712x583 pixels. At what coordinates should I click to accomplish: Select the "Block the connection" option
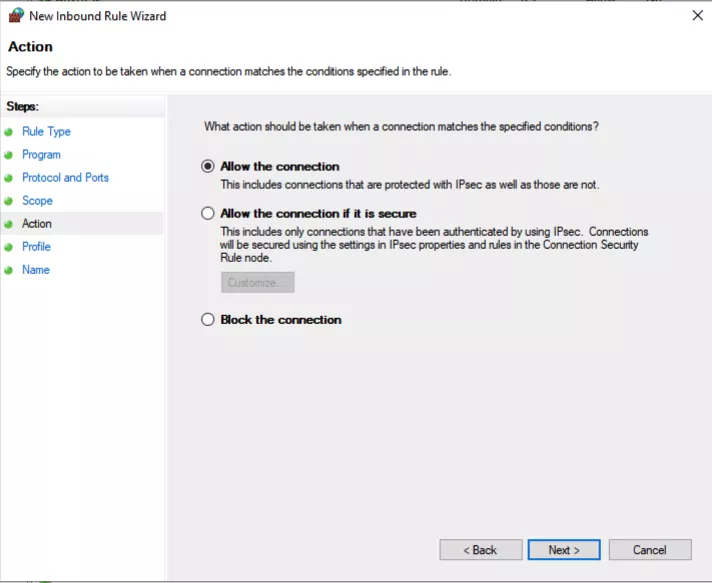(208, 320)
